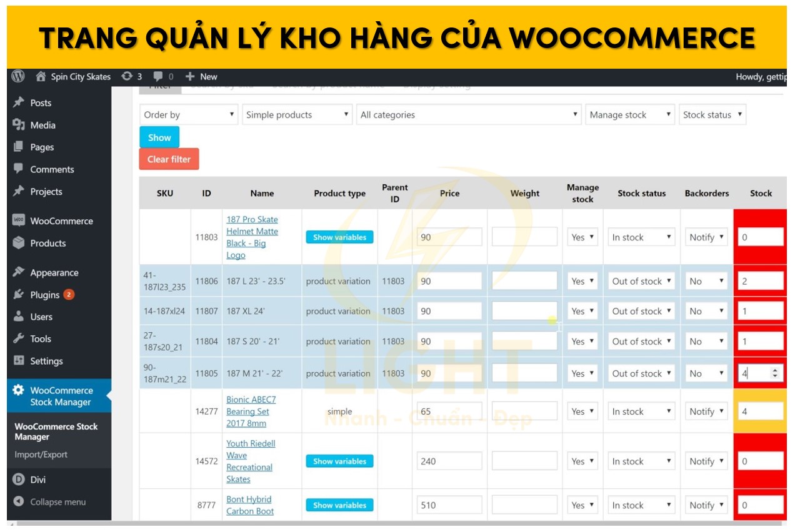
Task: Click the Show filter button
Action: pos(159,137)
